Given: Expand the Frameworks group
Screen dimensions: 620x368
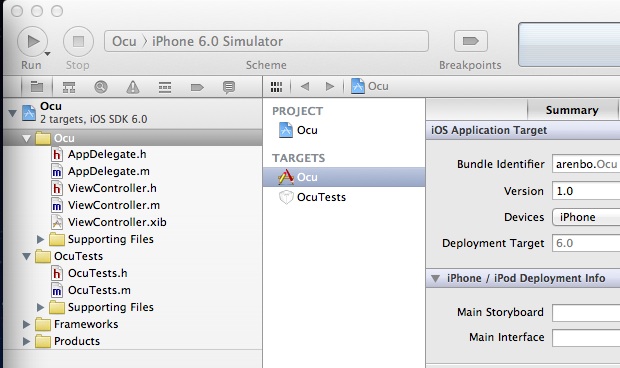Looking at the screenshot, I should 26,324.
